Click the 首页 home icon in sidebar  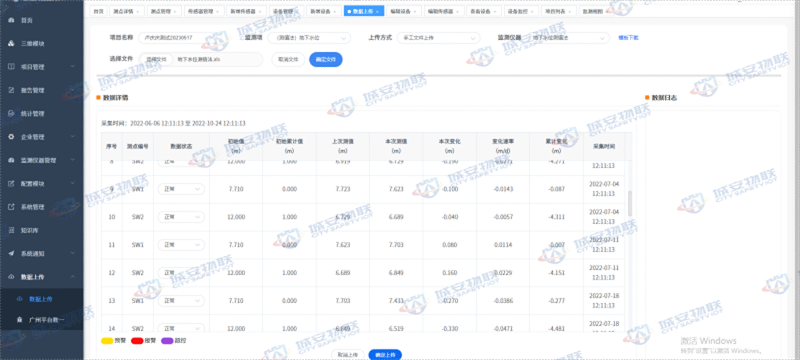coord(12,20)
